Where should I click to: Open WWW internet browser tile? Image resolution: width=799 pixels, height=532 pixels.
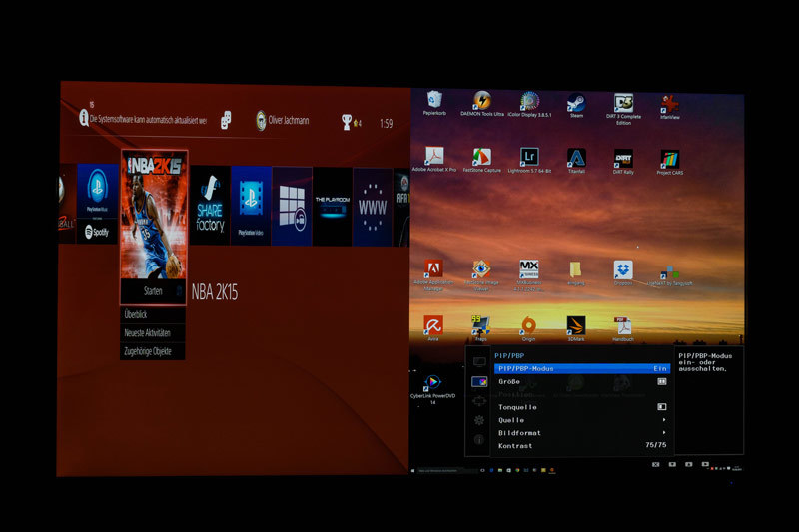[373, 207]
